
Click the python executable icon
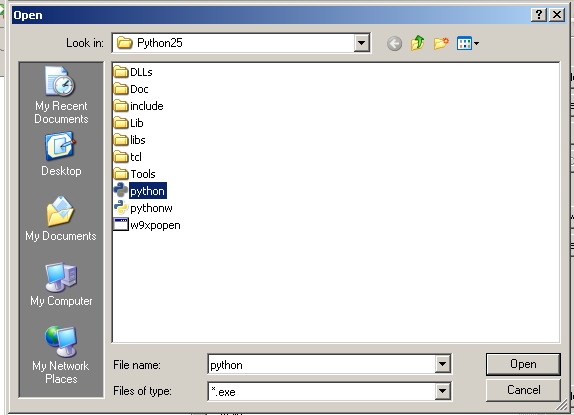pyautogui.click(x=121, y=191)
